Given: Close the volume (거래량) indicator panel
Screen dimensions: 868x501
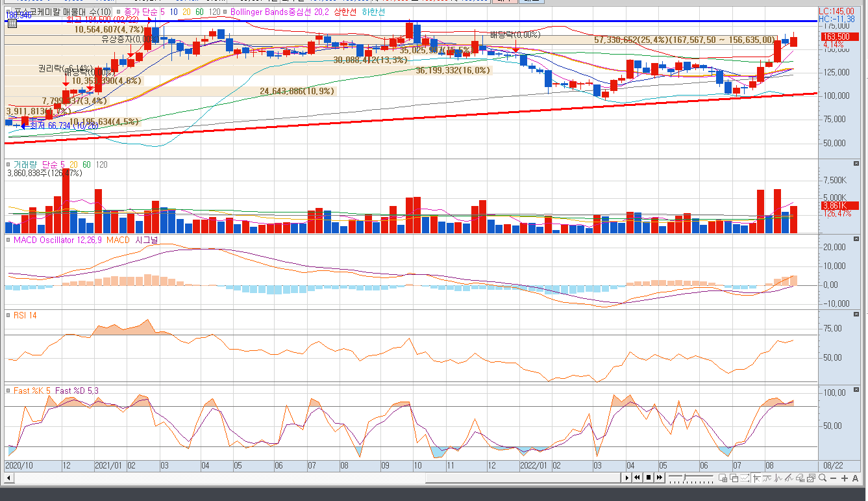Looking at the screenshot, I should (x=856, y=163).
